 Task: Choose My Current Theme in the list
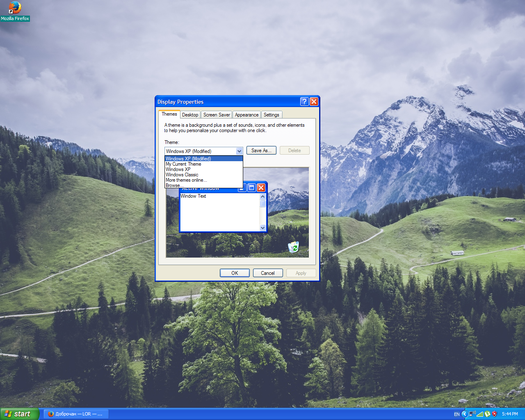pyautogui.click(x=183, y=164)
